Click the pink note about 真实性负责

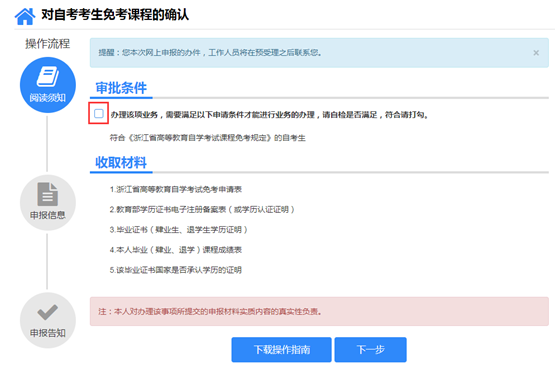319,311
